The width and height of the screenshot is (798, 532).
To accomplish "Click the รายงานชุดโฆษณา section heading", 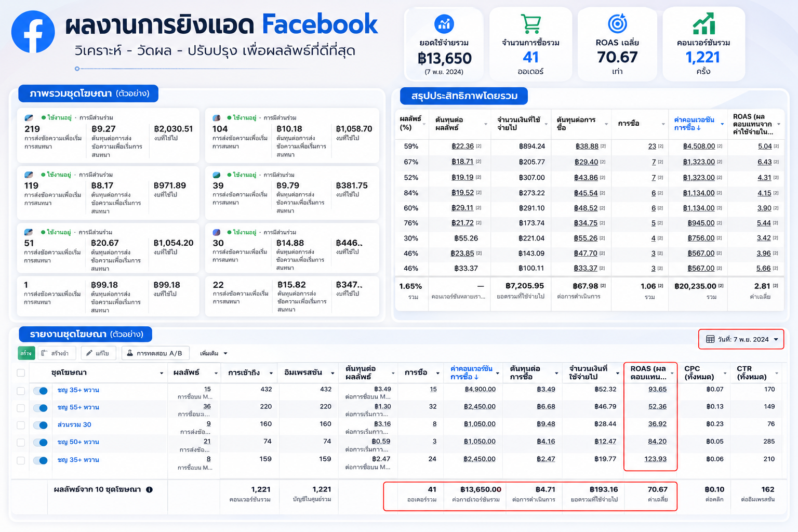I will point(86,334).
